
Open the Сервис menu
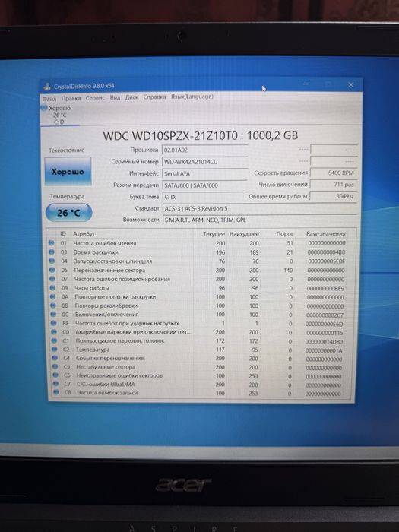[95, 98]
